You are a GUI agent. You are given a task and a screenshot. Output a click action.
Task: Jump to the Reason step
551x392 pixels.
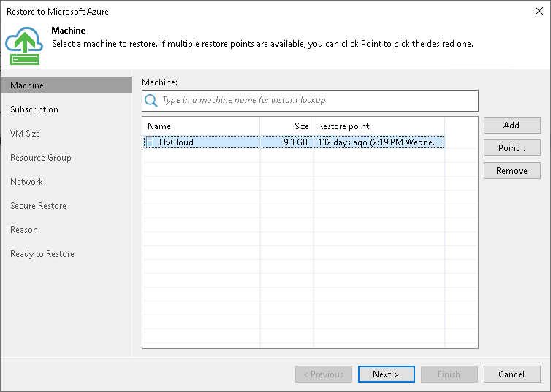click(x=24, y=230)
